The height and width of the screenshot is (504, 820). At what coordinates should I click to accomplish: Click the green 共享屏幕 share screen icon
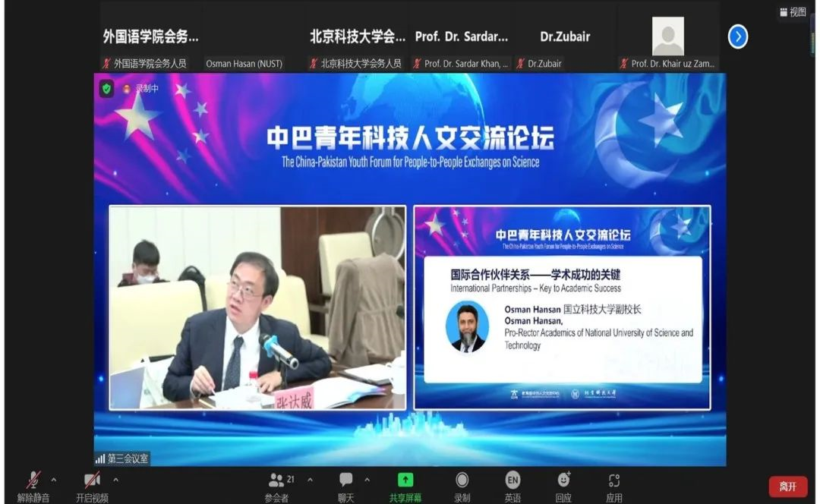click(x=406, y=480)
